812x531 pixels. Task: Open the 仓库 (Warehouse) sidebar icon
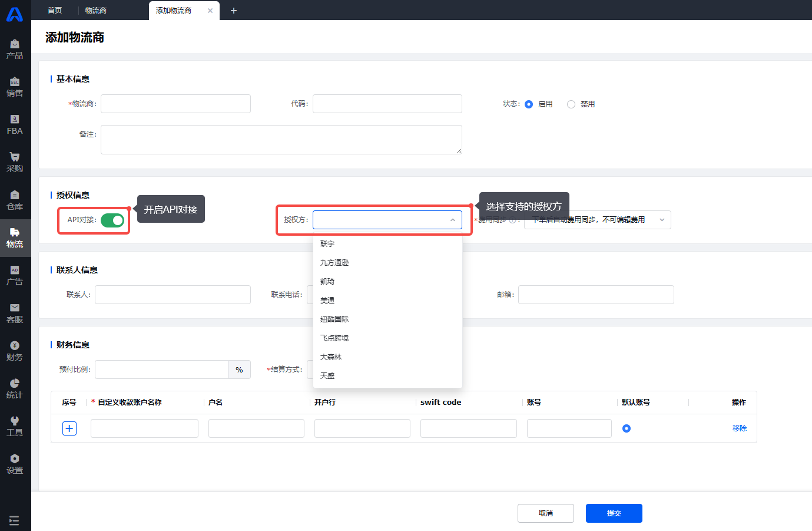15,200
